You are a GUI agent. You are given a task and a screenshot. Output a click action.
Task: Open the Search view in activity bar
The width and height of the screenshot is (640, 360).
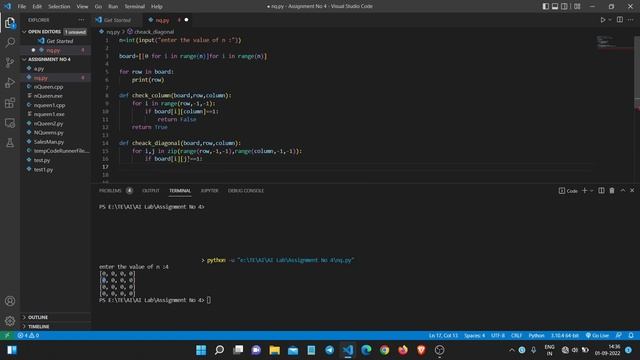[10, 42]
